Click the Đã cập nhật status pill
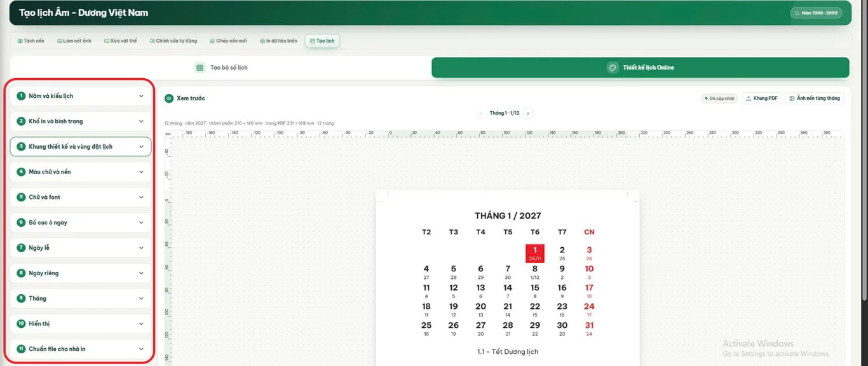 tap(719, 98)
